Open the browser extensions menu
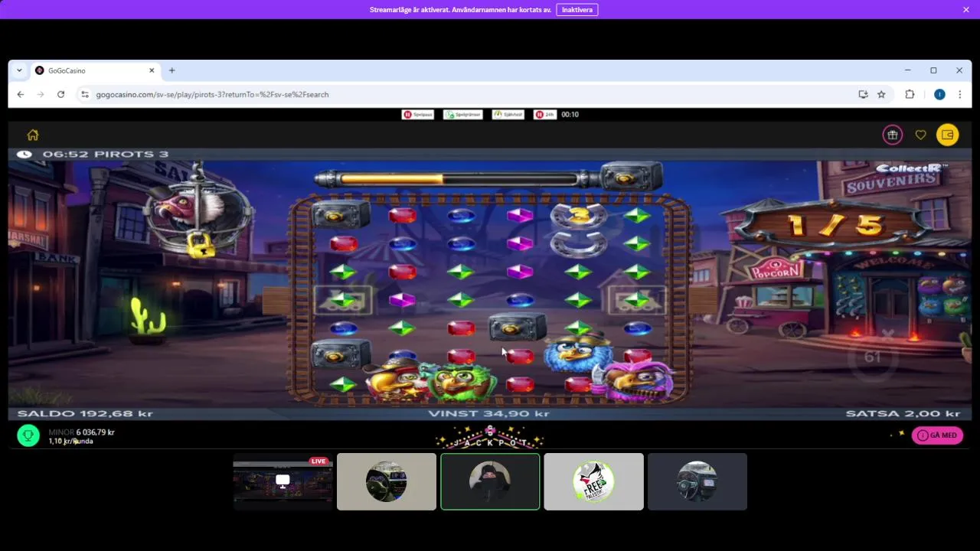This screenshot has height=551, width=980. click(x=910, y=94)
